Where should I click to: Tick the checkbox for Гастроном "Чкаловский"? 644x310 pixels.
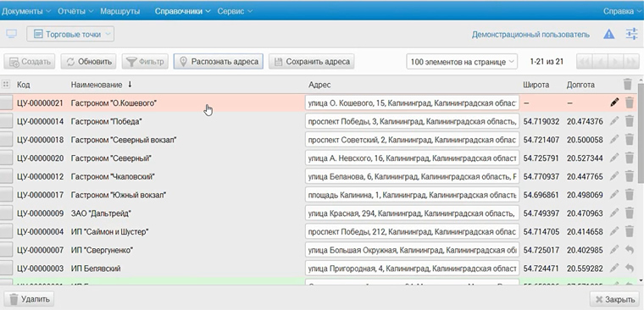[x=6, y=176]
